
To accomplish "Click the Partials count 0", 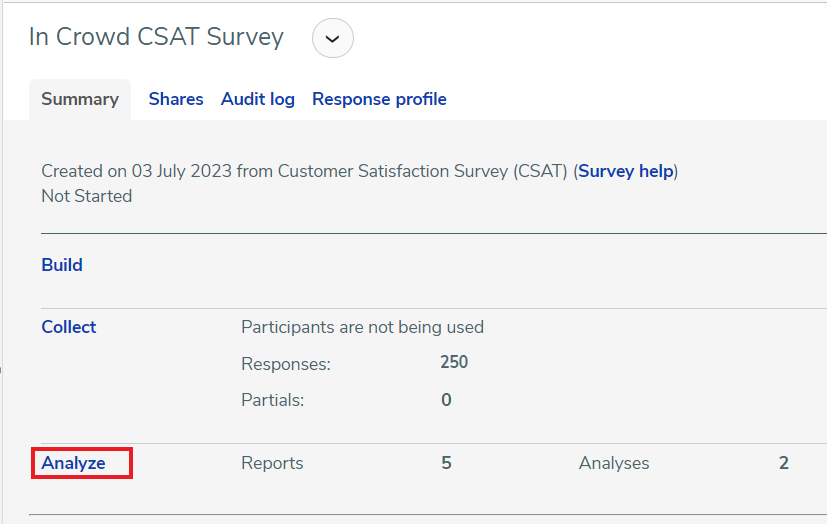I will (446, 400).
